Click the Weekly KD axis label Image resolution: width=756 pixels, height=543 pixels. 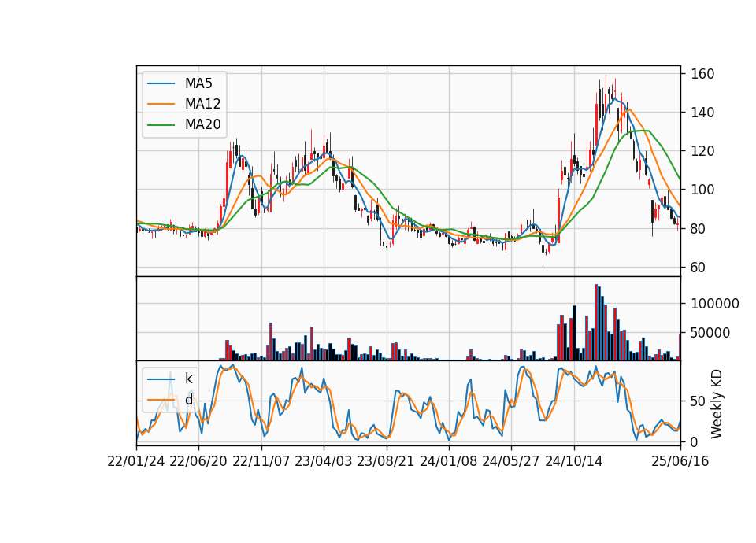click(x=717, y=404)
